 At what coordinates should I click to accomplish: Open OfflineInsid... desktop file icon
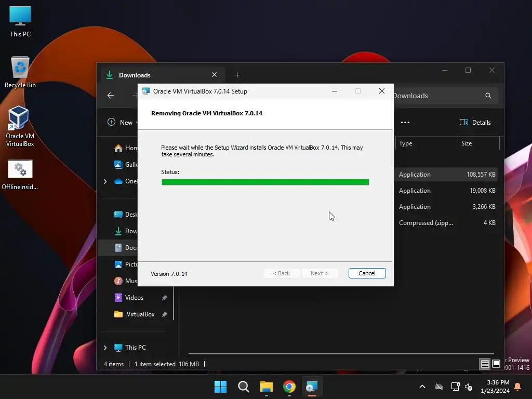(20, 175)
